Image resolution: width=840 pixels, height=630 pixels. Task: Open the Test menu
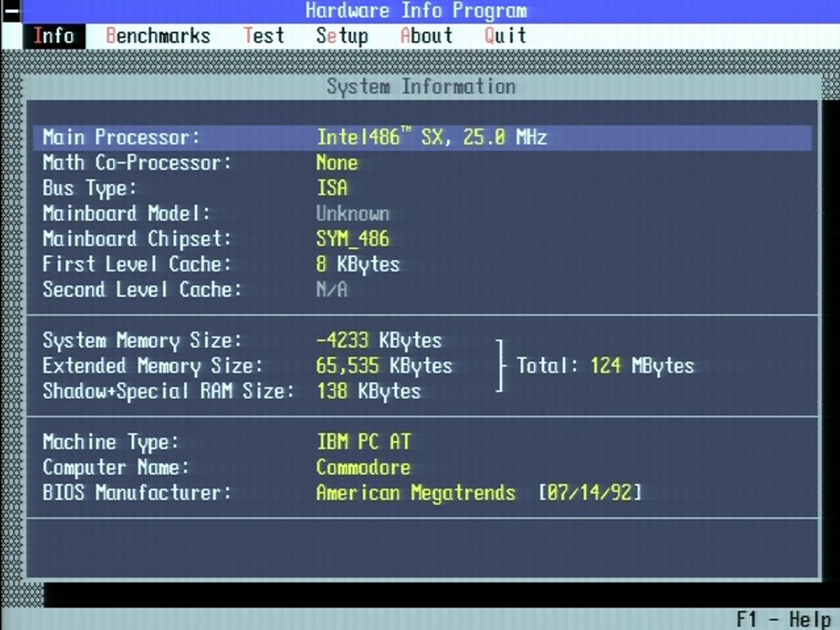point(263,36)
